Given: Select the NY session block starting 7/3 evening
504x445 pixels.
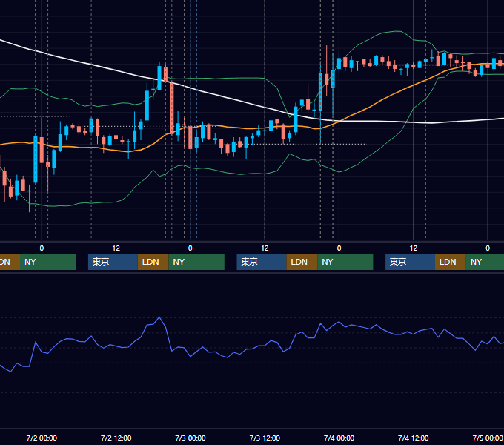Looking at the screenshot, I should coord(345,262).
